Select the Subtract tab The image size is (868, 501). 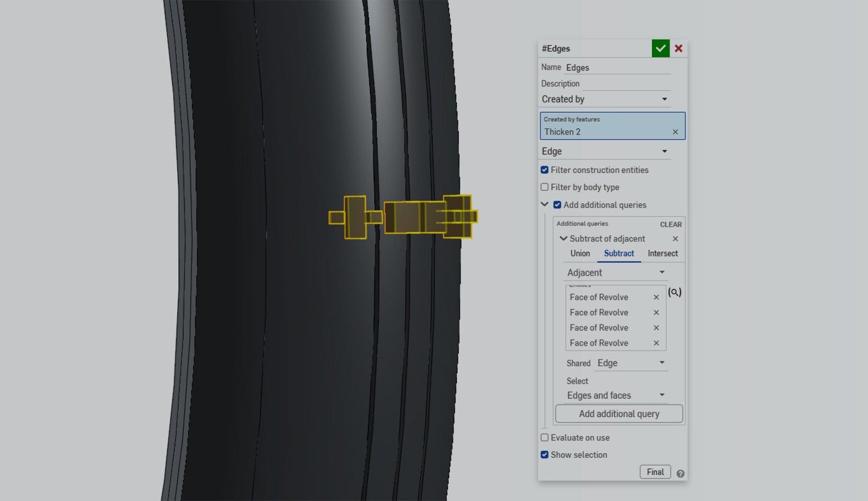[x=619, y=253]
